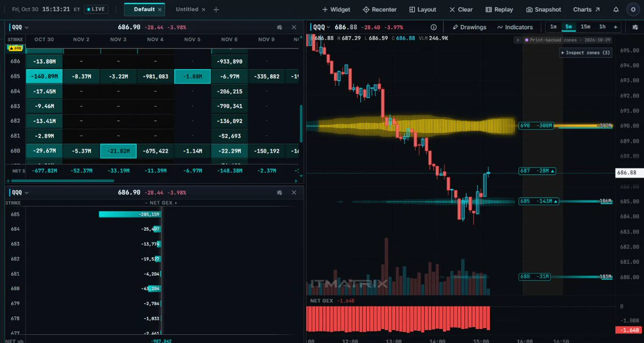Select the 15m timeframe
644x343 pixels.
pyautogui.click(x=585, y=27)
